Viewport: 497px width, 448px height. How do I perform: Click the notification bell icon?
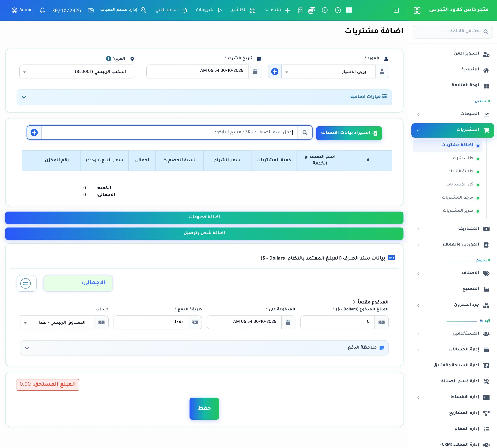(x=42, y=10)
